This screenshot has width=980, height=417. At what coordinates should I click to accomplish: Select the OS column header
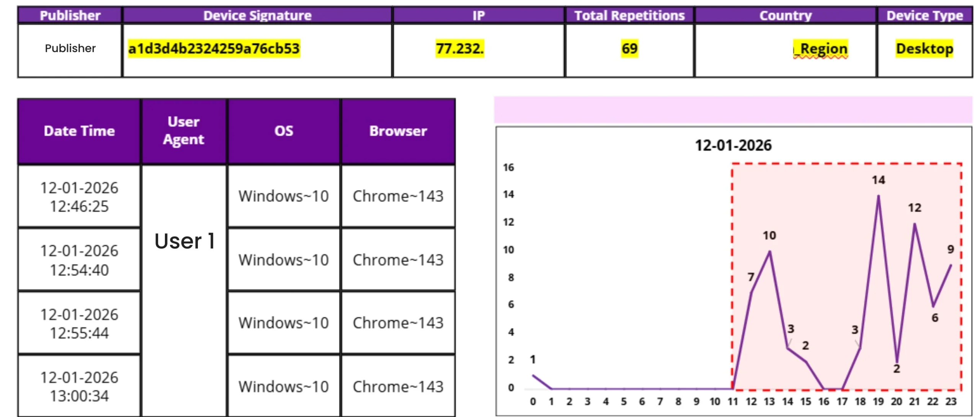[284, 131]
